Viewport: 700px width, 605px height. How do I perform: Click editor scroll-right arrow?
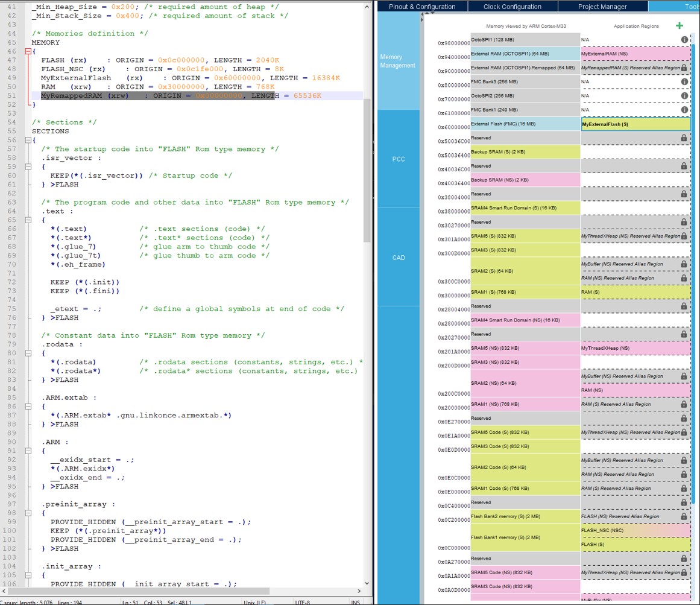(x=359, y=591)
